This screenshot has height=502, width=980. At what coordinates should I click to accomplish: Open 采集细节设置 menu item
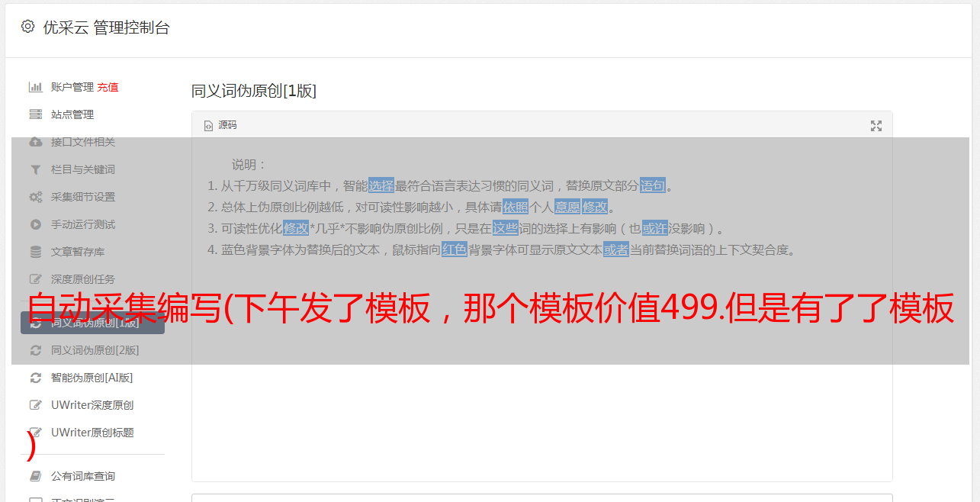point(92,197)
